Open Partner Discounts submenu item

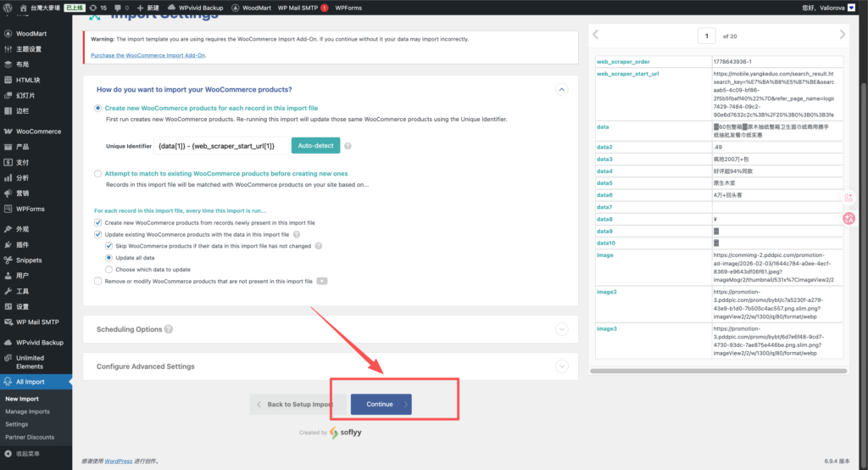(30, 437)
